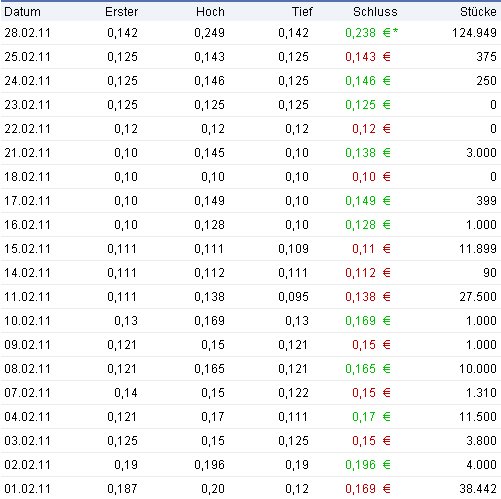Click closing price 0,238 € with asterisk
Screen dimensions: 501x499
click(371, 33)
